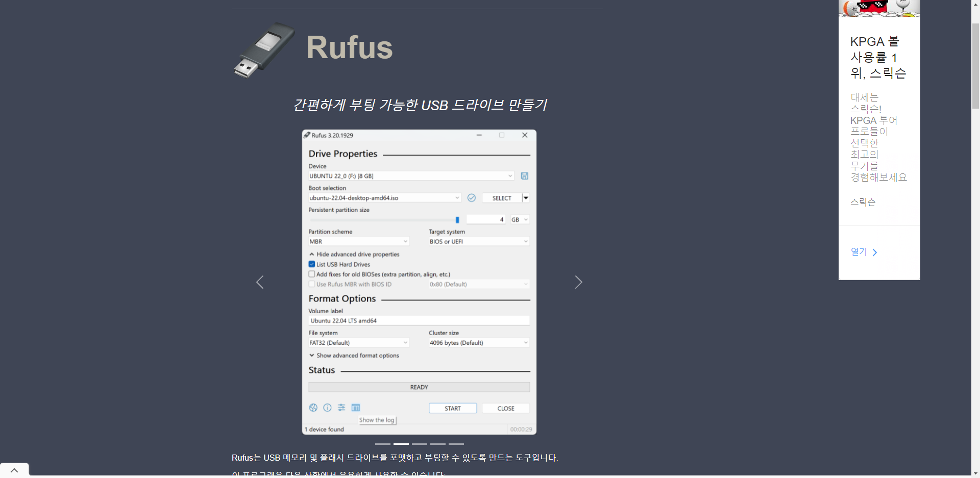Screen dimensions: 980x478
Task: Open the SELECT button's split arrow
Action: 526,198
